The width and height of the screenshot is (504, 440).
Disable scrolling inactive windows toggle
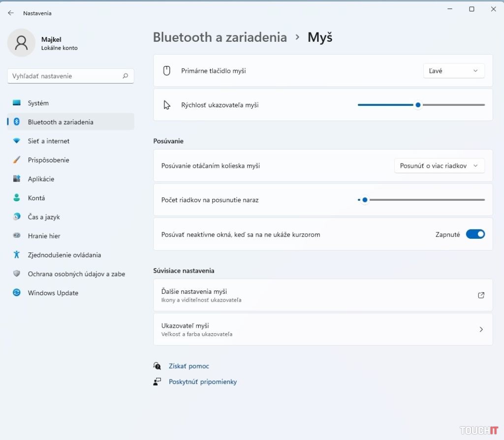coord(474,234)
